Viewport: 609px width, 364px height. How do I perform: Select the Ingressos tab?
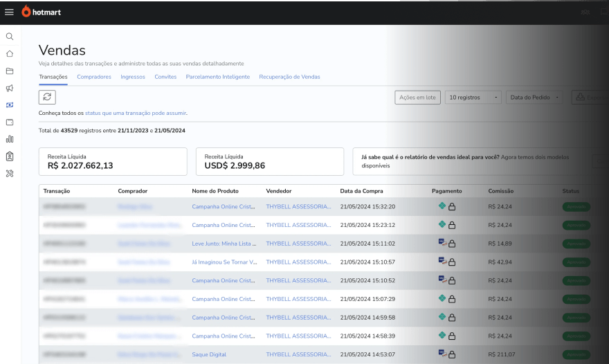(x=133, y=77)
